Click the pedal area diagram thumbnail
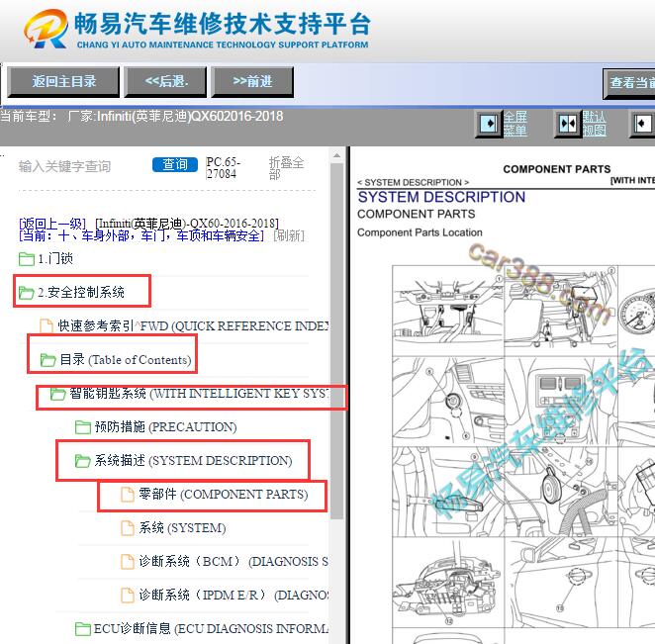The image size is (655, 644). [x=448, y=311]
